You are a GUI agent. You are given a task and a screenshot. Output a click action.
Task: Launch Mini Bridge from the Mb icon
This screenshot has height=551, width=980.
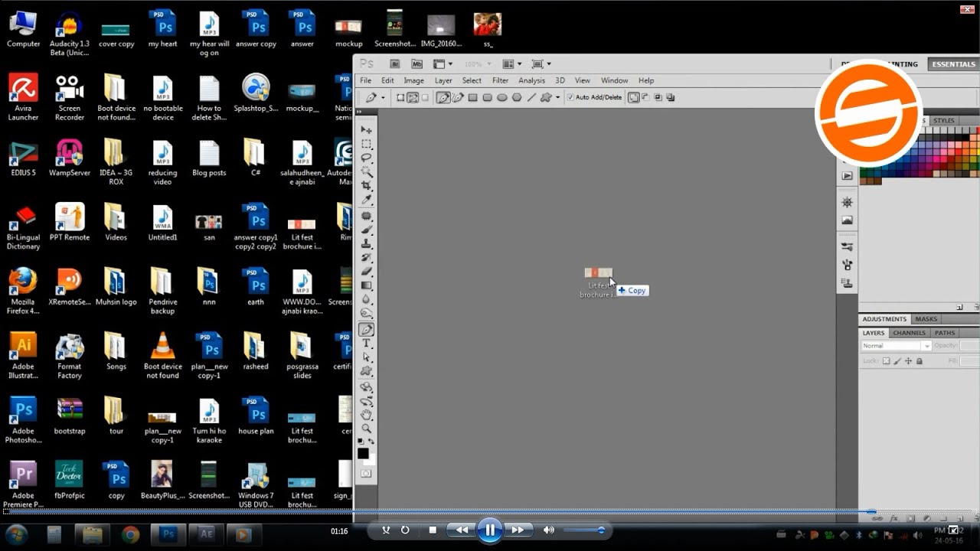pos(416,64)
